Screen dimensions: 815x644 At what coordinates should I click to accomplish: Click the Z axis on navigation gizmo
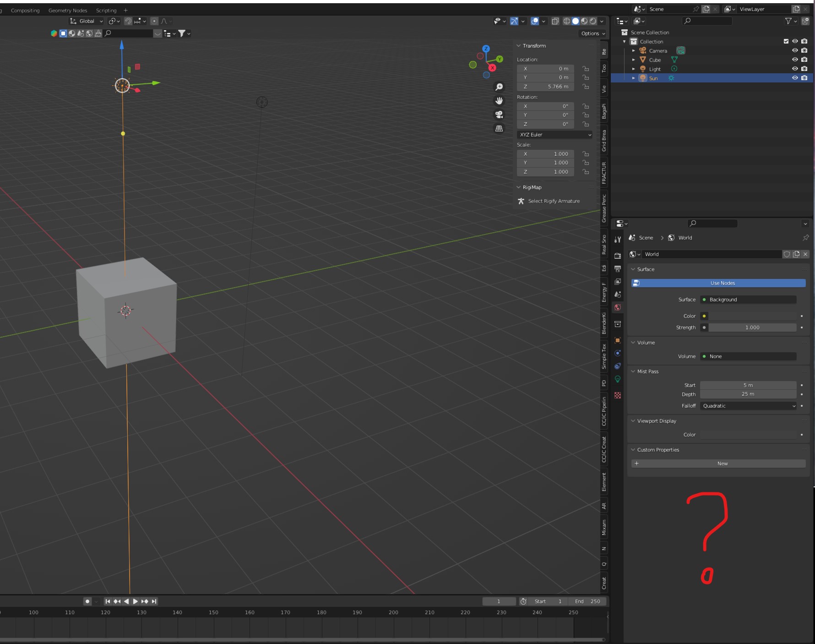tap(486, 49)
